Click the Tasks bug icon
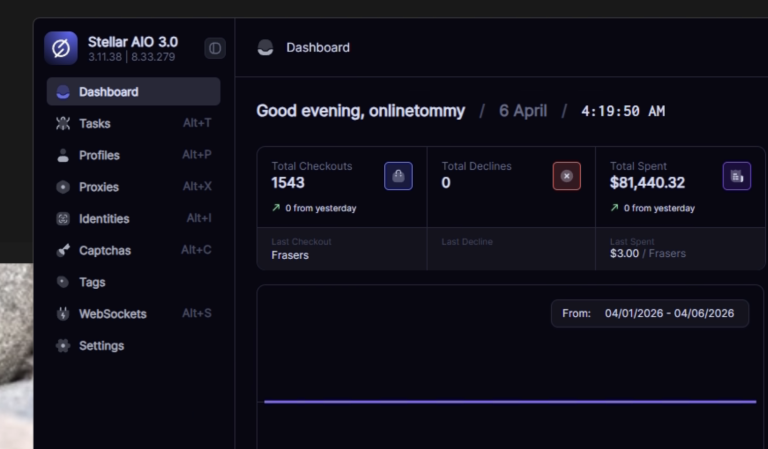The width and height of the screenshot is (768, 449). [63, 123]
